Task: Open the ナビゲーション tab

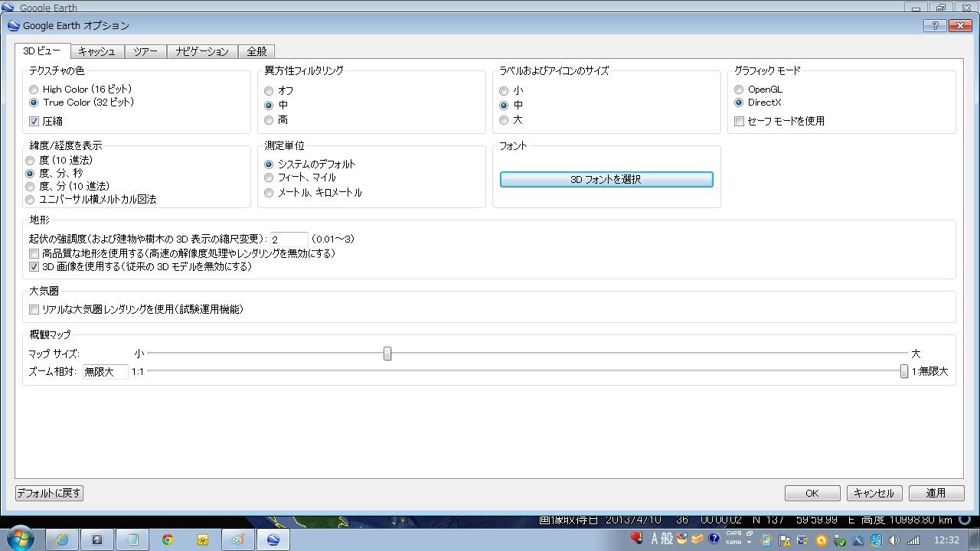Action: [202, 51]
